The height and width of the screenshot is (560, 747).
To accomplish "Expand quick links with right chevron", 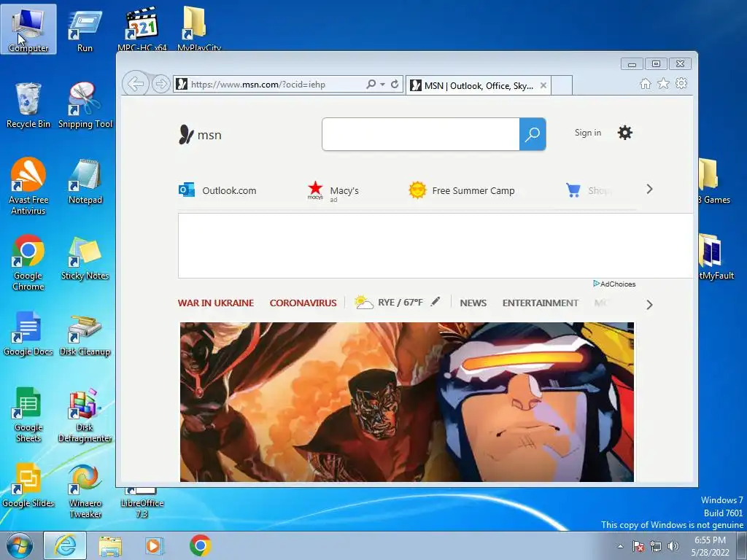I will tap(649, 190).
